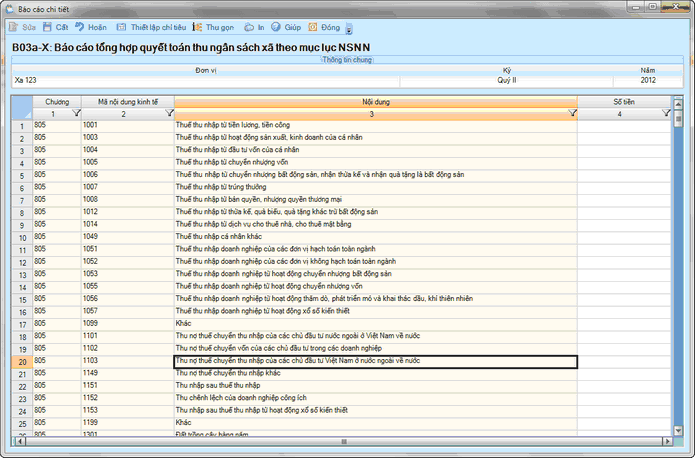Click the Nội dung column header
Screen dimensions: 695x458
click(x=376, y=102)
